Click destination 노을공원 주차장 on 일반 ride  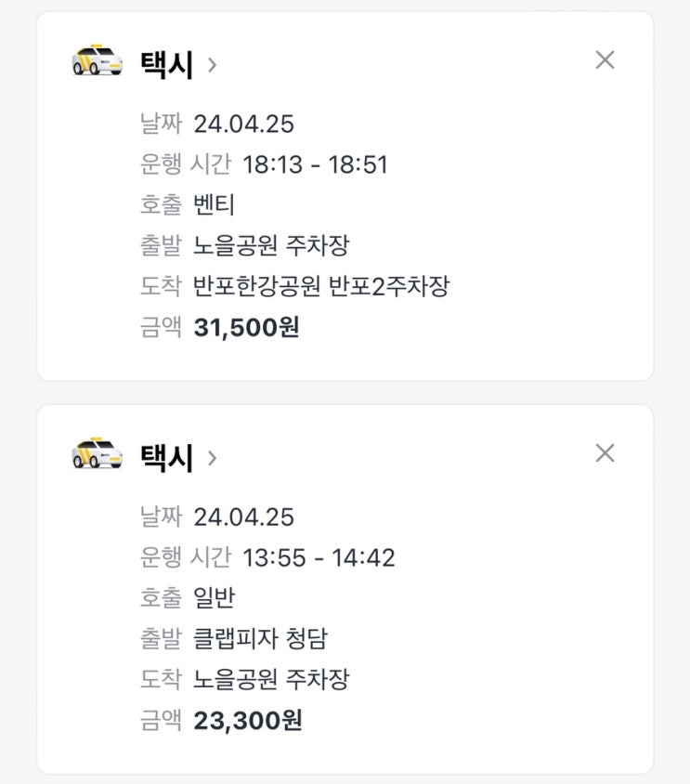point(271,680)
